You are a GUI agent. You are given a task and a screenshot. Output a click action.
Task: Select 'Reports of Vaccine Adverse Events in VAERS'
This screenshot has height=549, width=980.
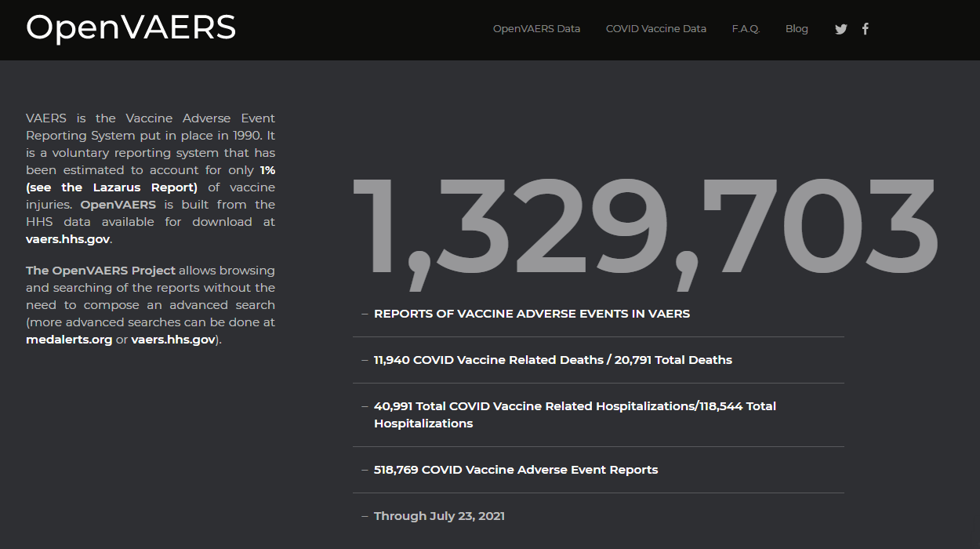tap(532, 314)
